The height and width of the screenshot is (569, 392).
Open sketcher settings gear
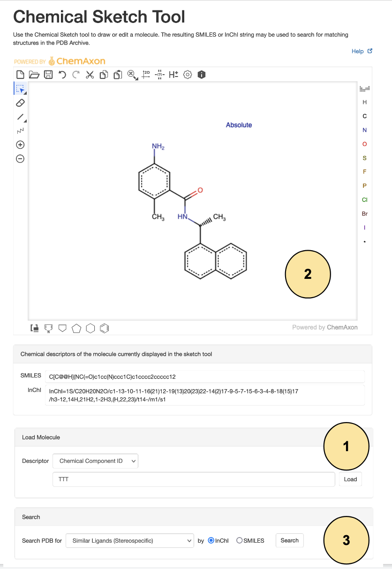[188, 75]
